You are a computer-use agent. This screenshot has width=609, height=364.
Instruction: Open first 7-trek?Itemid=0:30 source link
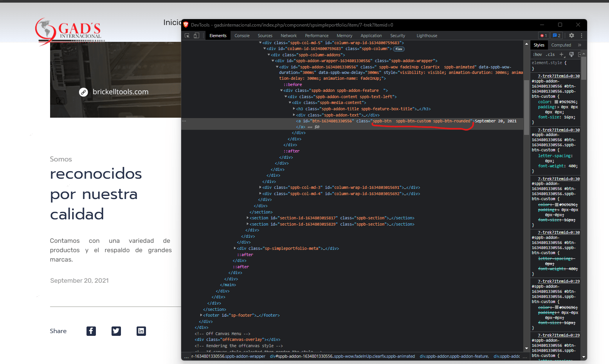click(x=559, y=76)
